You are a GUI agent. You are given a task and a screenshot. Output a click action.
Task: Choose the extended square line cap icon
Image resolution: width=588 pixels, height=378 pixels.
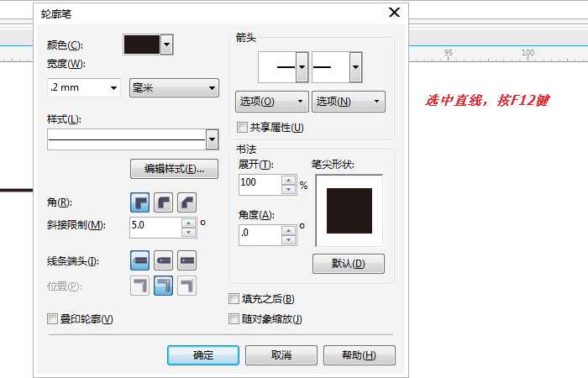[x=187, y=261]
